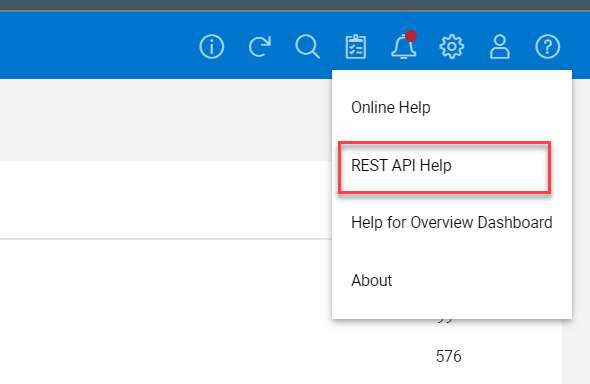Open the jobs clipboard checklist icon
The image size is (590, 384).
(x=356, y=47)
